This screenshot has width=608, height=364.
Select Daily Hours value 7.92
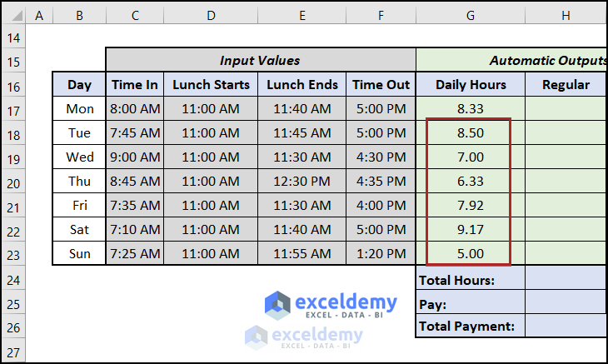(x=471, y=205)
